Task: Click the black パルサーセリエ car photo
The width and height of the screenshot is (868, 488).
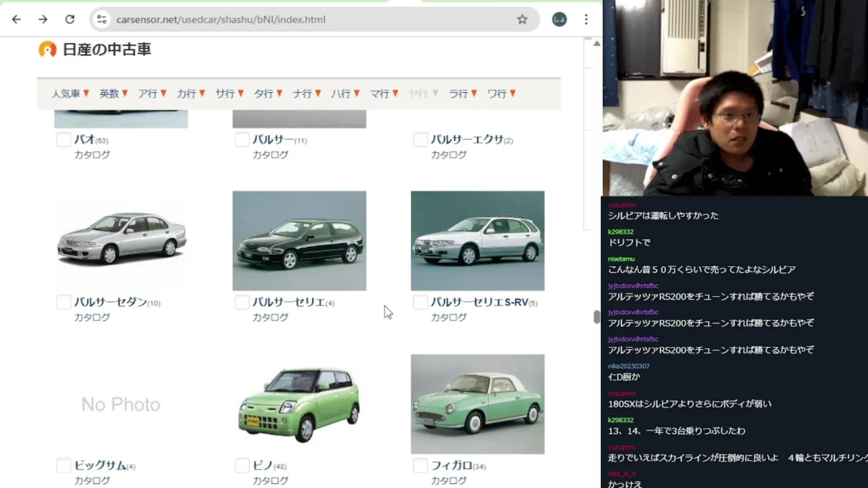Action: (x=299, y=241)
